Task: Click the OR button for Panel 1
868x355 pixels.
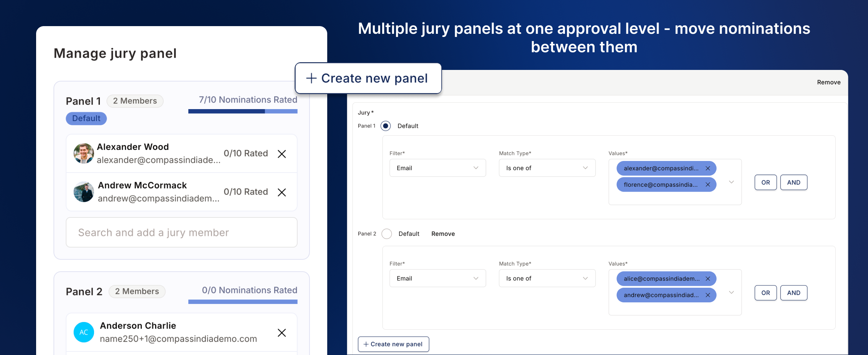Action: (765, 182)
